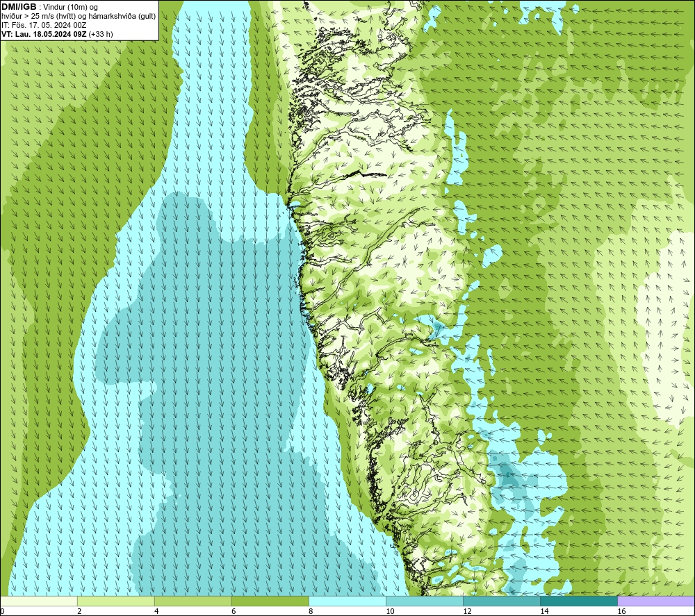Click the 14–16 m/s dark teal legend swatch
695x616 pixels.
[x=578, y=601]
